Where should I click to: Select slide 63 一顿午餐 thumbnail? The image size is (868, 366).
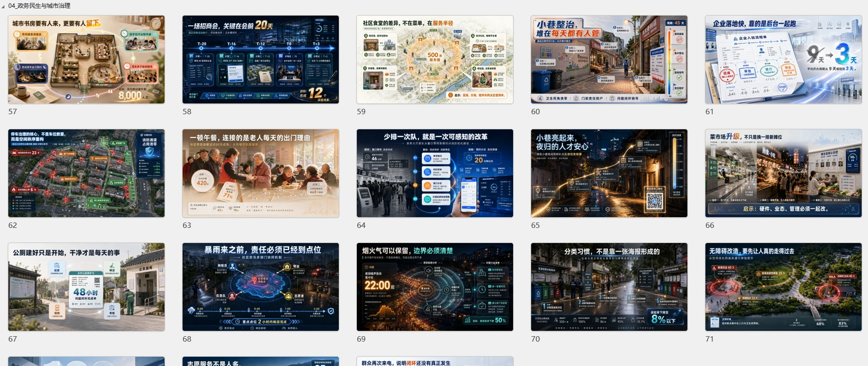(x=261, y=173)
